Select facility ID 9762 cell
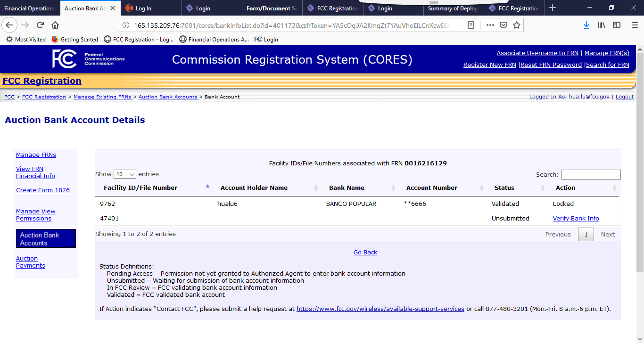The image size is (644, 343). click(107, 204)
